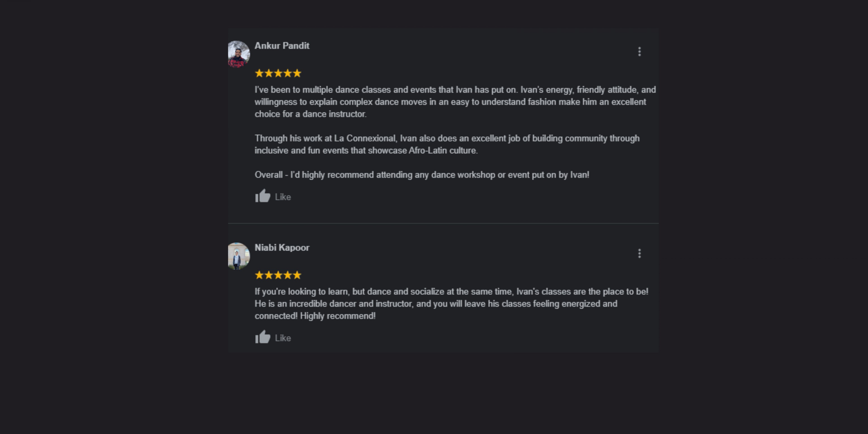The image size is (868, 434).
Task: Click middle star in Niabi Kapoor's rating
Action: pyautogui.click(x=278, y=275)
